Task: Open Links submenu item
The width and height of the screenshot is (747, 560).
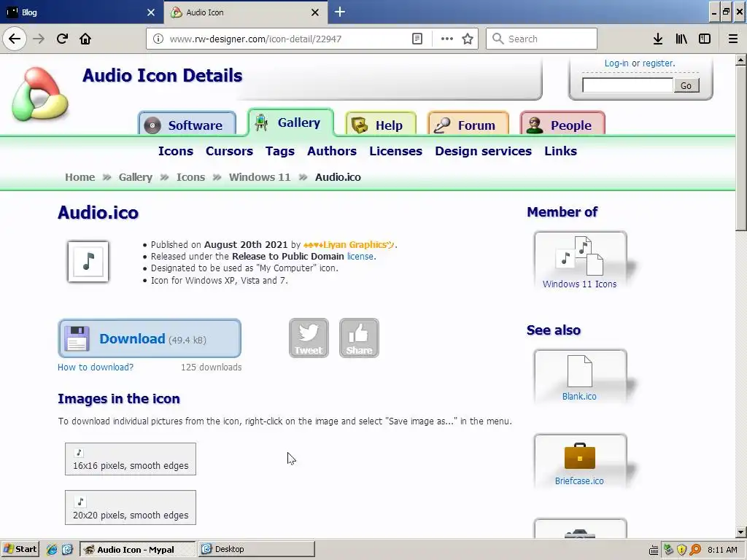Action: [561, 151]
